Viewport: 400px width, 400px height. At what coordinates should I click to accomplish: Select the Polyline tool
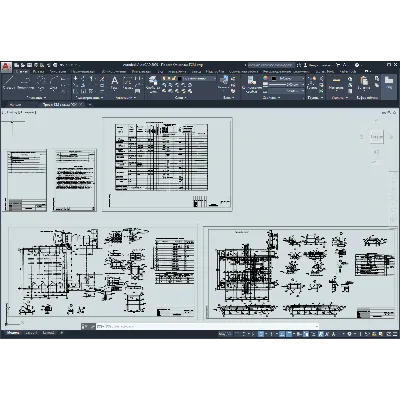[x=25, y=83]
